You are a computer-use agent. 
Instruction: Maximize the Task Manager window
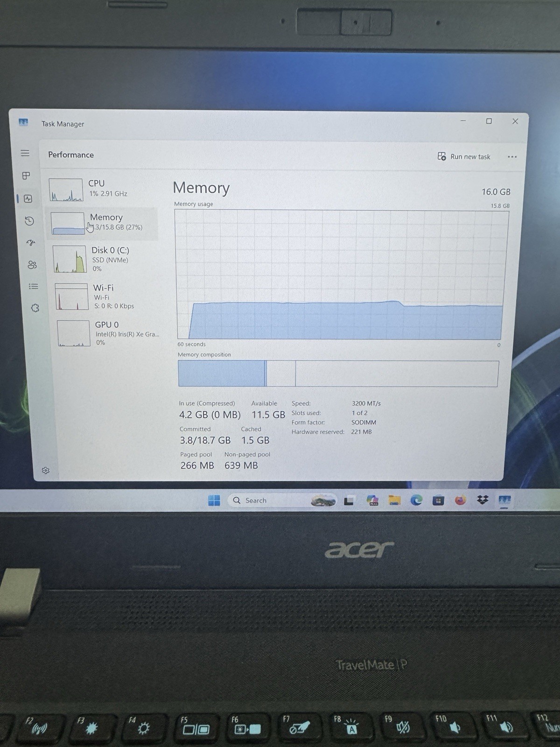click(489, 121)
